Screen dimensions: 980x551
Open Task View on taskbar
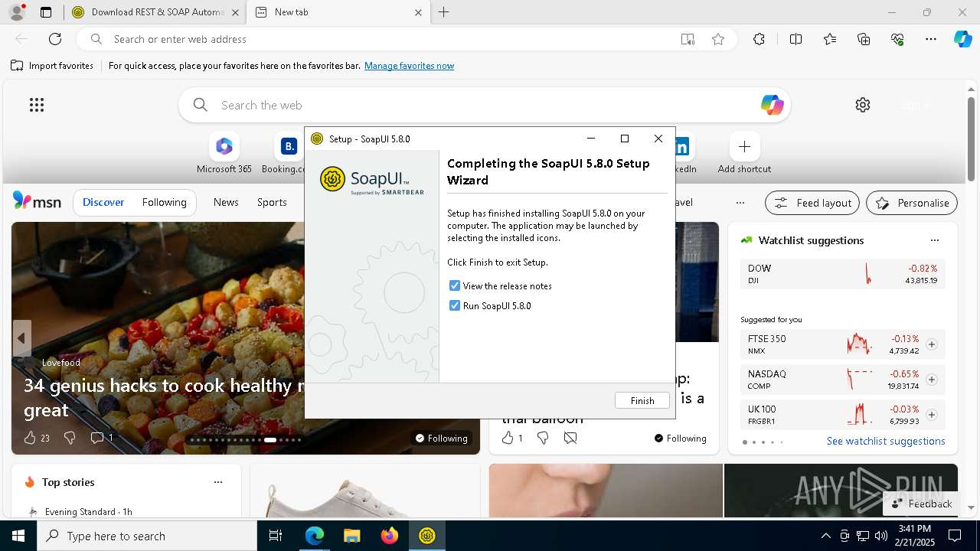coord(276,536)
